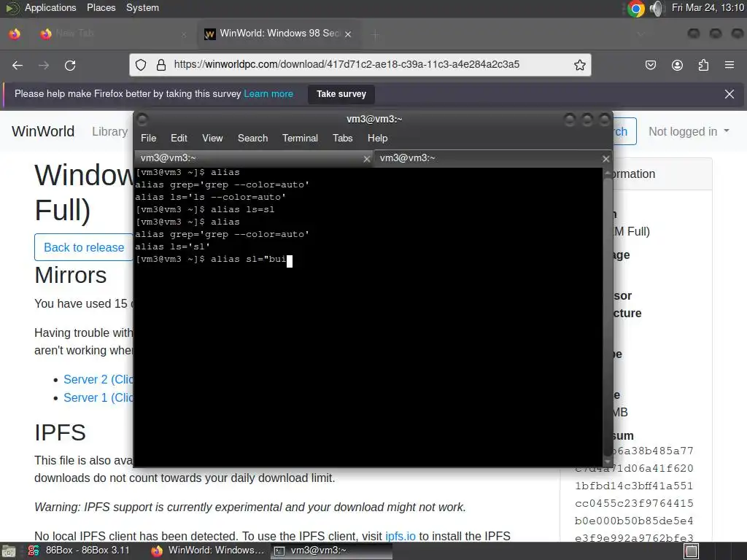This screenshot has height=560, width=747.
Task: Open the Library nav link
Action: coord(109,131)
